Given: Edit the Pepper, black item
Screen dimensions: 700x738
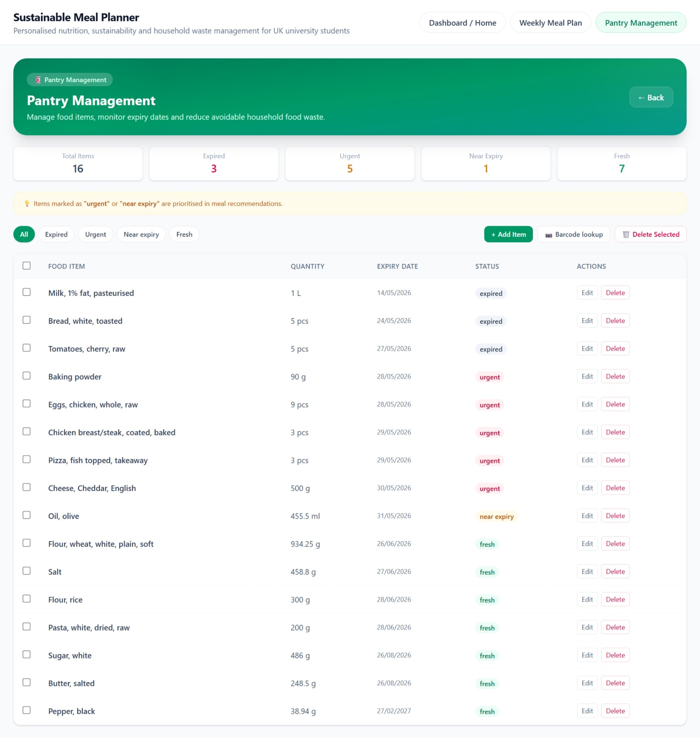Looking at the screenshot, I should point(587,711).
